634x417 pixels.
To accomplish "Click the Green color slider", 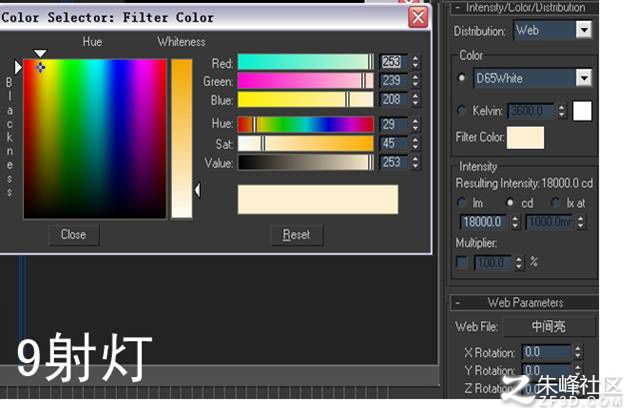I will [306, 80].
